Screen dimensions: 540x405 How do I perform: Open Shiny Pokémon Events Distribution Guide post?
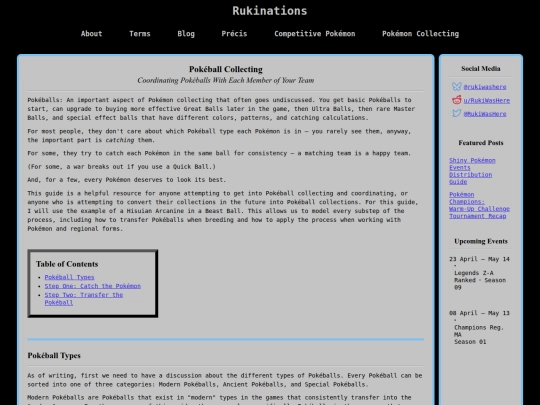click(x=472, y=171)
